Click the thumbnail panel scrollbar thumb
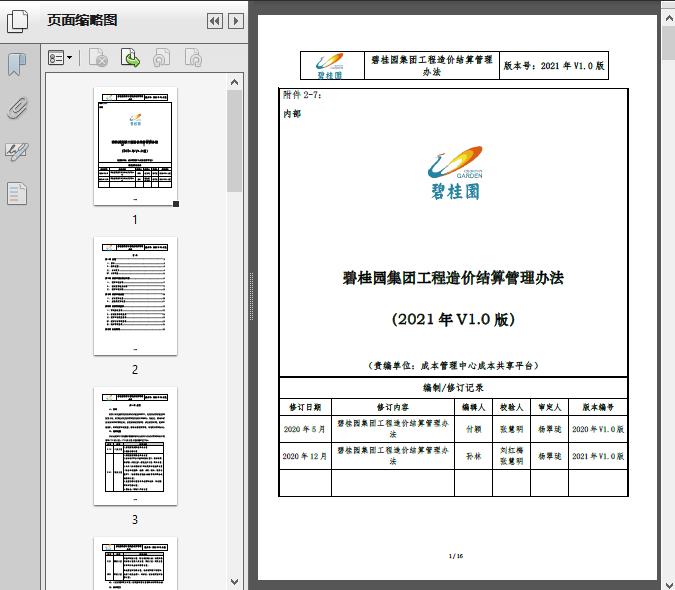Image resolution: width=675 pixels, height=590 pixels. pyautogui.click(x=235, y=141)
